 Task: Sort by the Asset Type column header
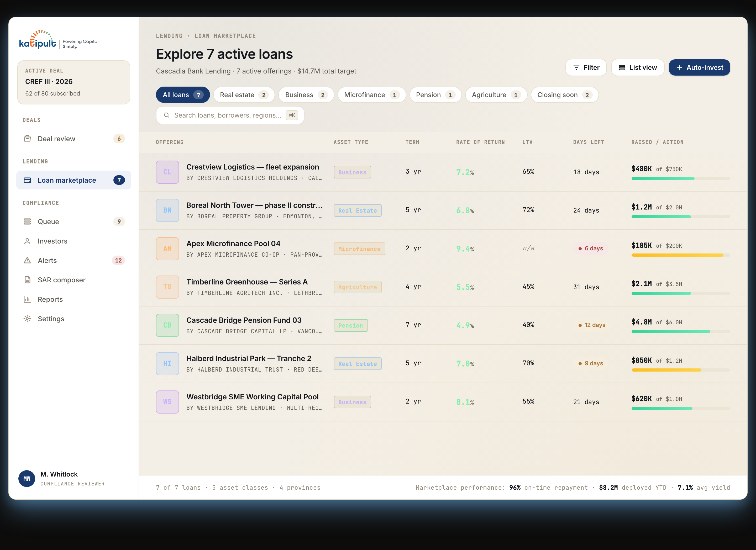(x=351, y=142)
